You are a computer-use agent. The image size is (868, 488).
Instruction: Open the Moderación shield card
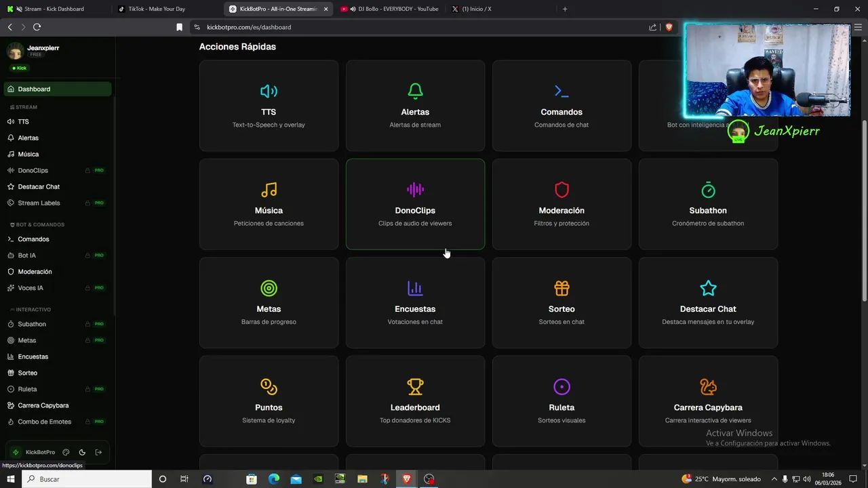tap(561, 204)
